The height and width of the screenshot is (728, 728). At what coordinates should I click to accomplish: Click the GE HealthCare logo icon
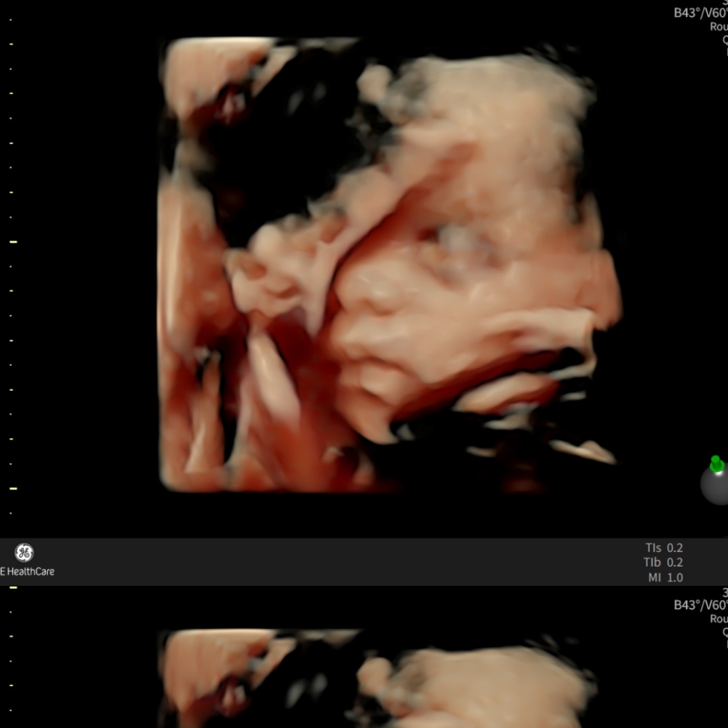pos(24,553)
